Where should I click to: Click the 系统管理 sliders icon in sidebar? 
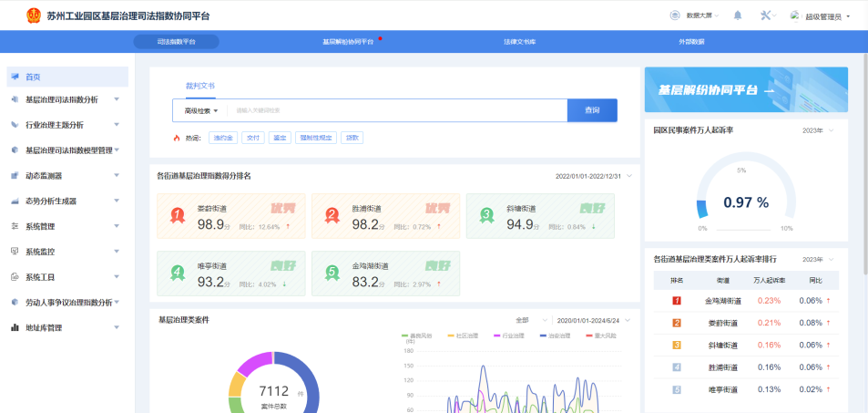coord(15,225)
